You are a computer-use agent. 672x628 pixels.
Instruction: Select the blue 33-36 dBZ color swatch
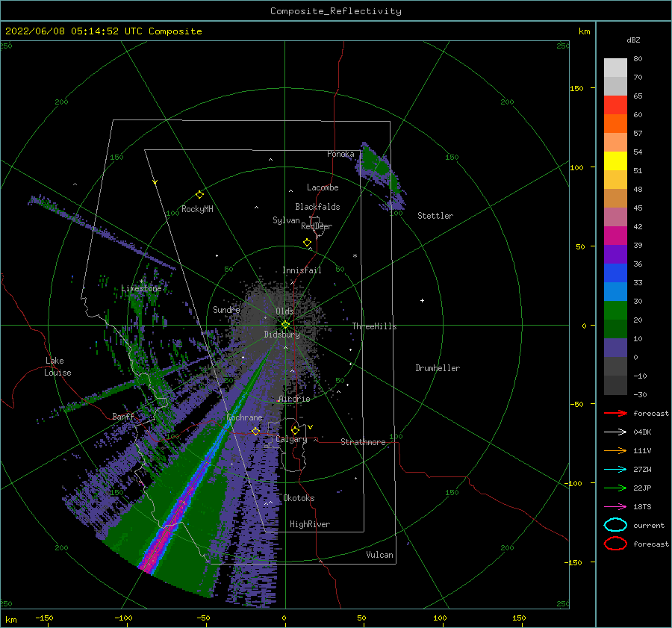point(615,273)
